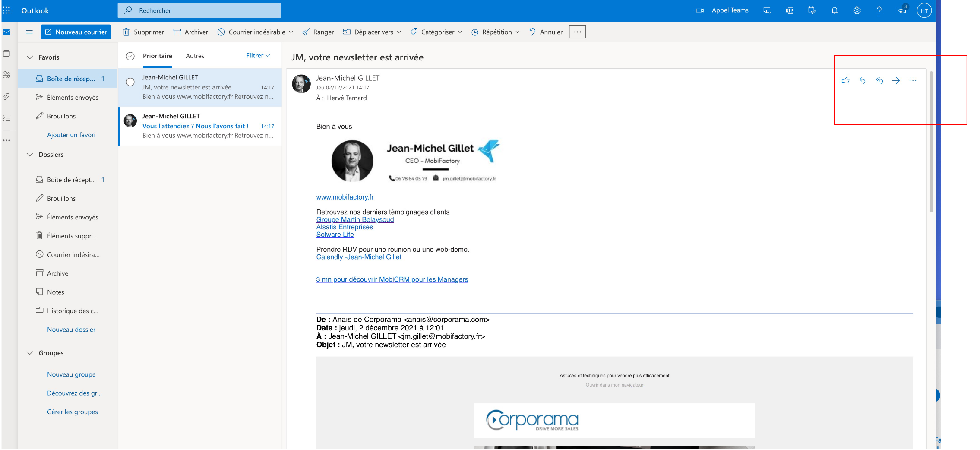Select the Prioritaire tab
The height and width of the screenshot is (450, 980).
pyautogui.click(x=157, y=56)
